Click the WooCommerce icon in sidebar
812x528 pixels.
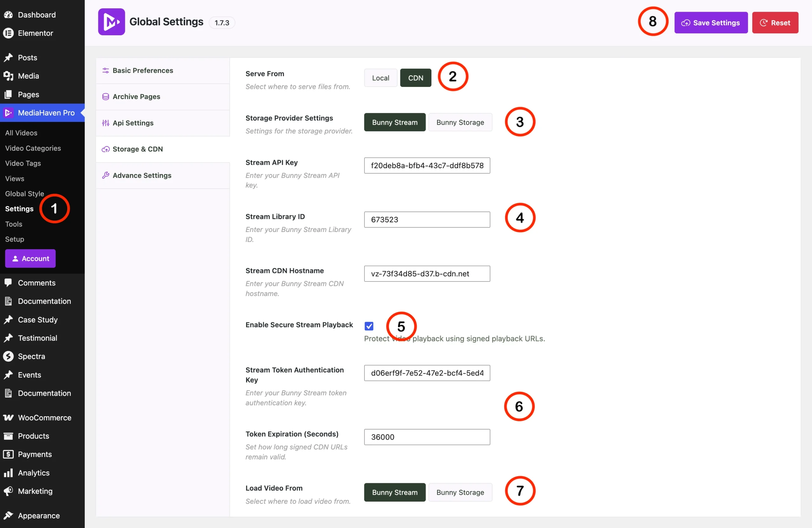click(x=8, y=417)
